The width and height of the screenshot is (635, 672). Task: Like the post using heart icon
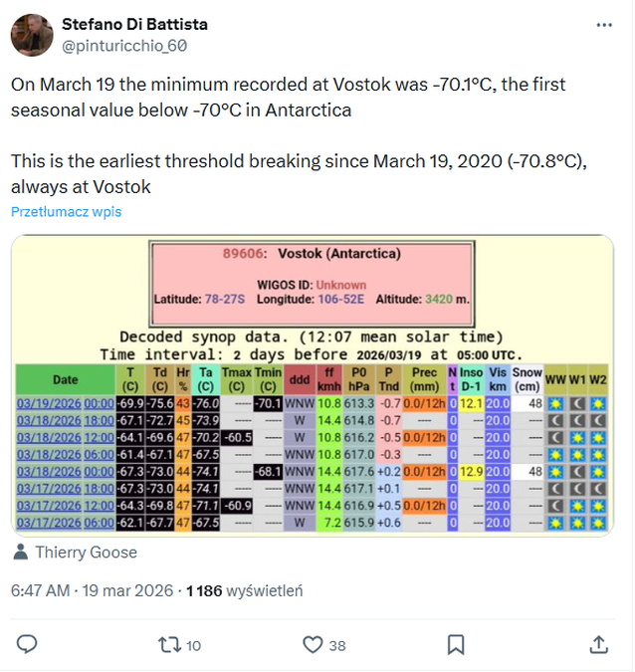tap(314, 644)
